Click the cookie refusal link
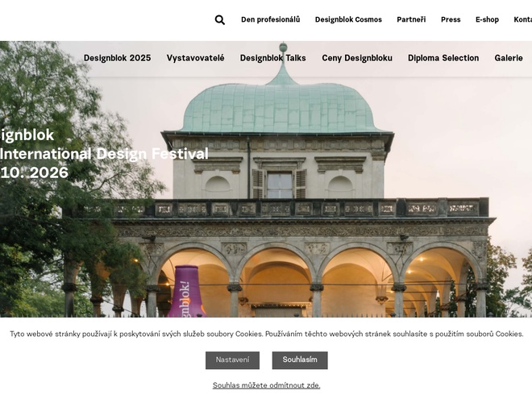532x403 pixels. pyautogui.click(x=266, y=385)
